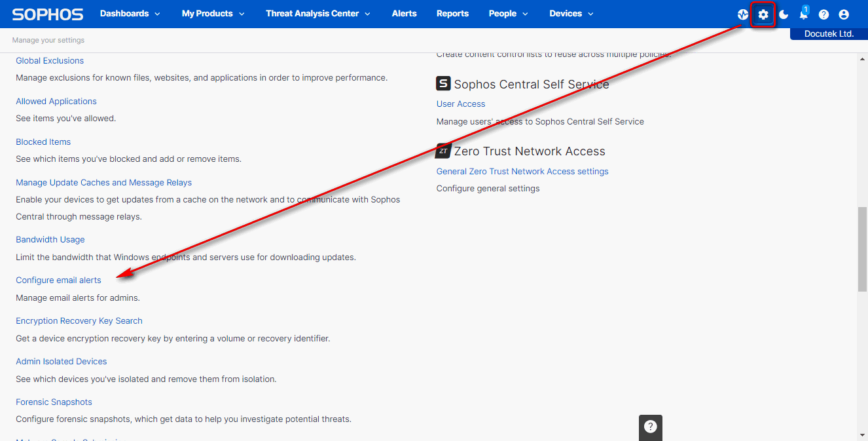
Task: Open the Configure email alerts link
Action: [x=59, y=280]
